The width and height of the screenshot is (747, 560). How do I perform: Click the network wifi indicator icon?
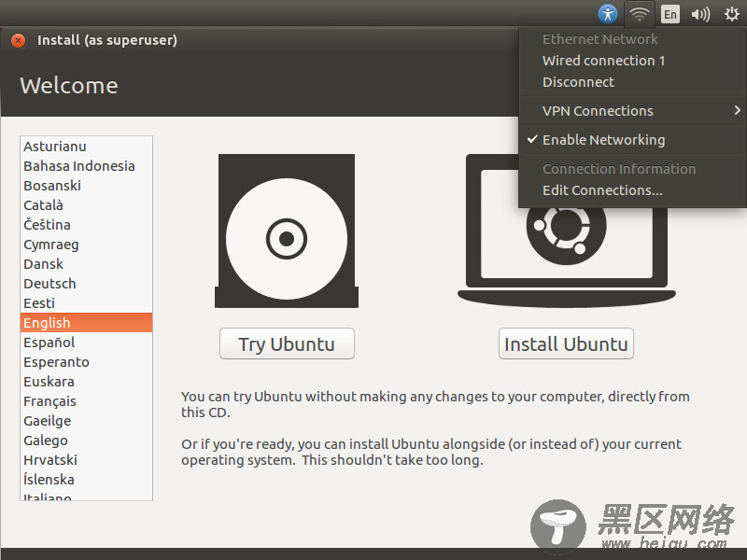(x=639, y=14)
